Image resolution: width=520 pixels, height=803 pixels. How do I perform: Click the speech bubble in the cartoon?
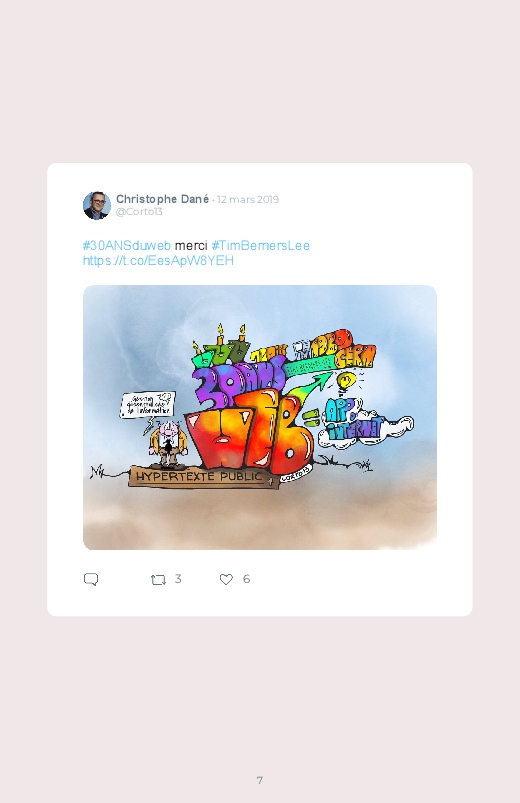tap(148, 405)
